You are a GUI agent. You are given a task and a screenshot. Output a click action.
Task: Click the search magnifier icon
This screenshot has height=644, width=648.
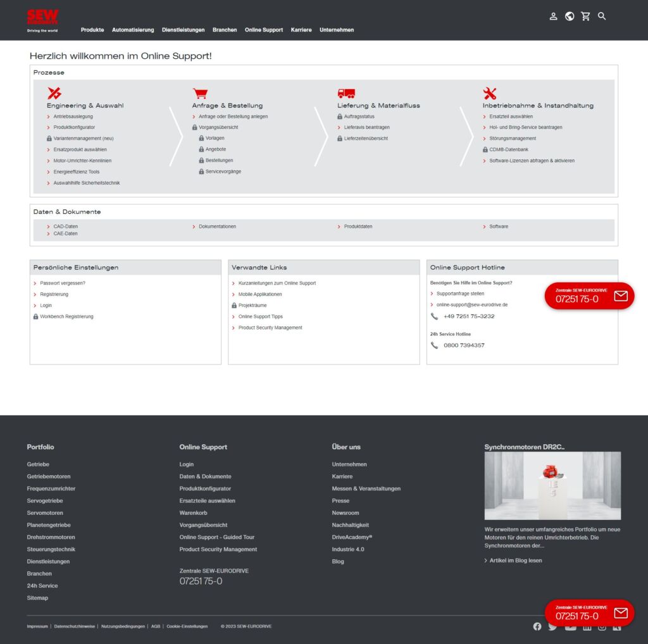point(602,16)
